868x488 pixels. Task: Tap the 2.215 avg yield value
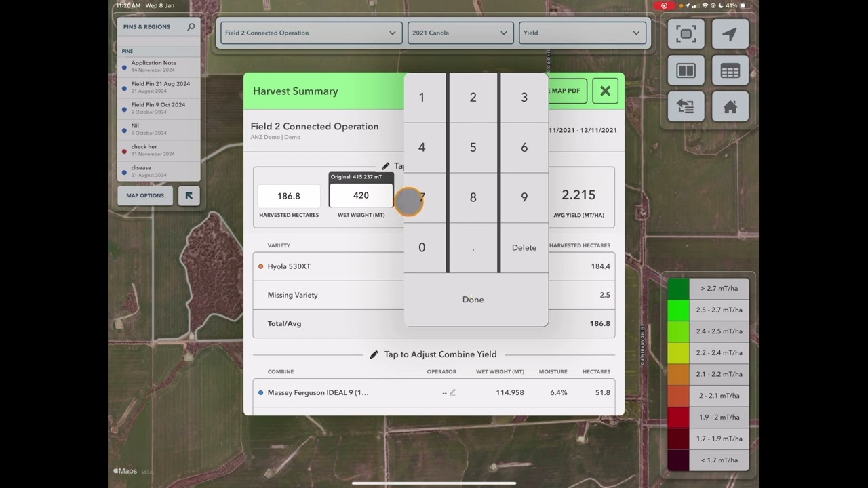click(578, 195)
